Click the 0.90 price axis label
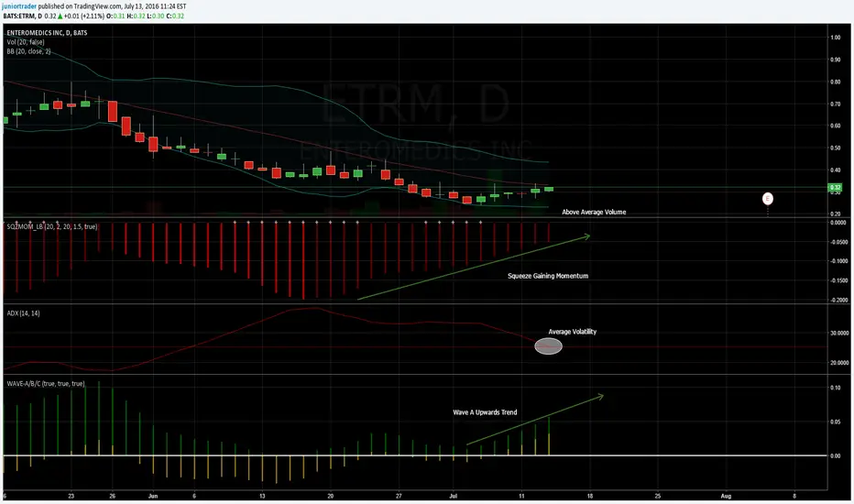The height and width of the screenshot is (504, 854). (835, 60)
